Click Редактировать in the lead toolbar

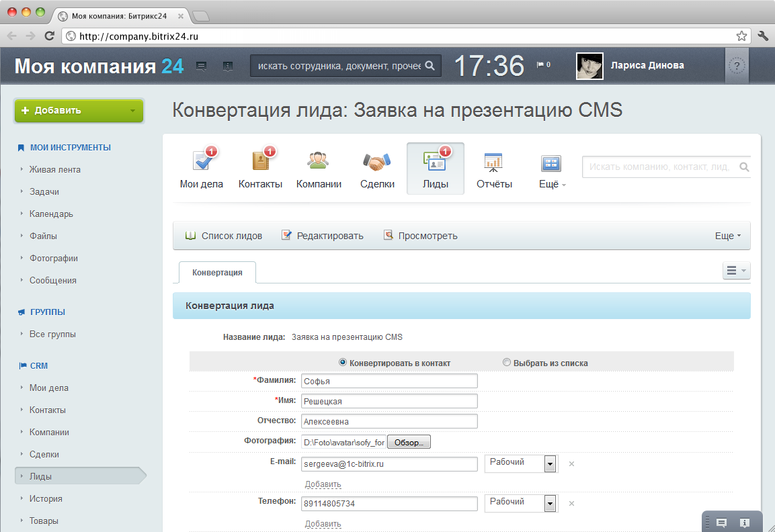coord(322,236)
